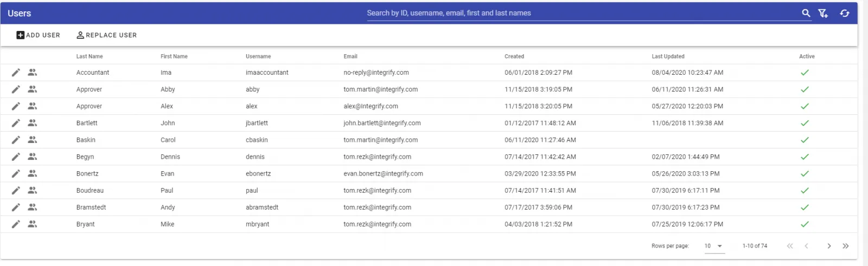
Task: Click the REPLACE USER button
Action: 106,35
